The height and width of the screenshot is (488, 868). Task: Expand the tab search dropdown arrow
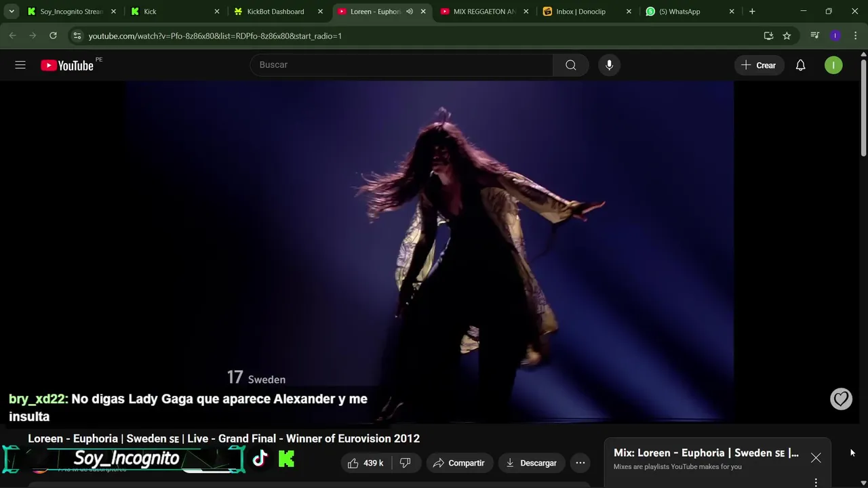12,12
